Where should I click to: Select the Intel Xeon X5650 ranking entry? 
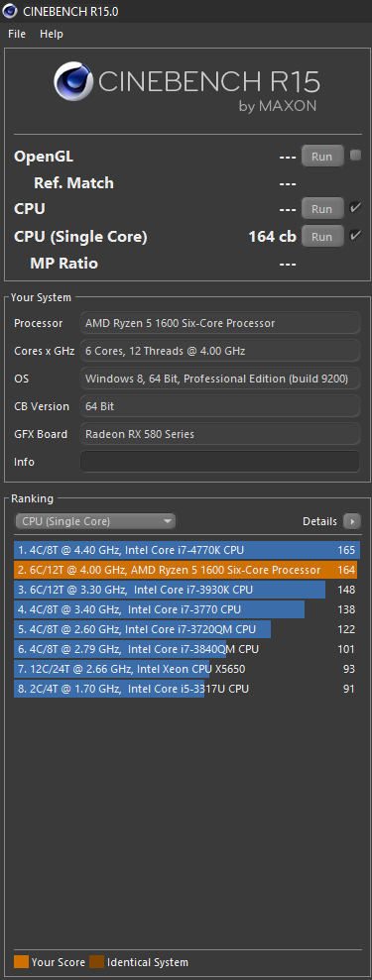pyautogui.click(x=186, y=670)
